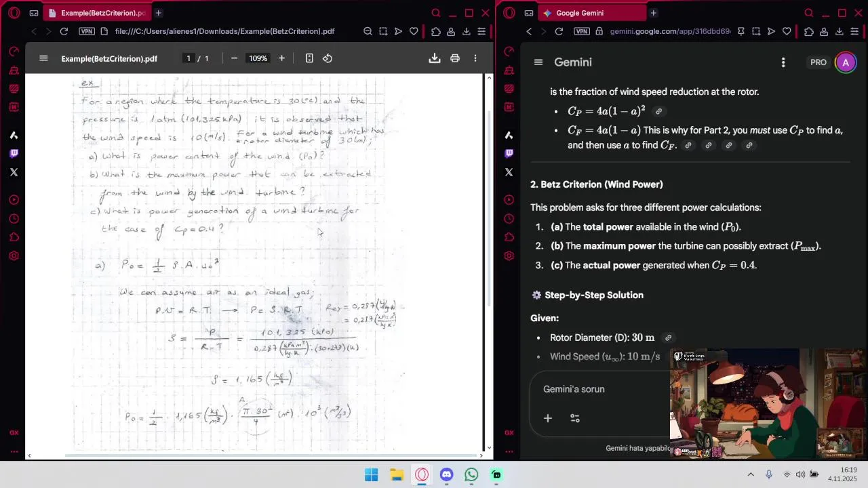This screenshot has width=868, height=488.
Task: Go back in the left browser window
Action: pyautogui.click(x=34, y=31)
